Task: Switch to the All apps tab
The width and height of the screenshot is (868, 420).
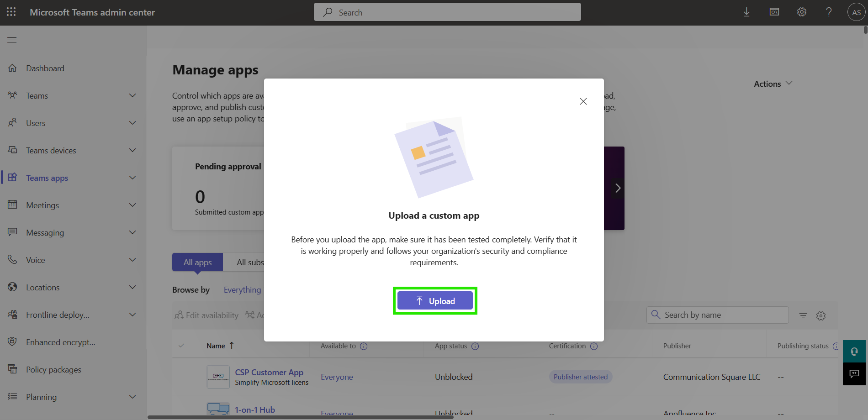Action: (197, 262)
